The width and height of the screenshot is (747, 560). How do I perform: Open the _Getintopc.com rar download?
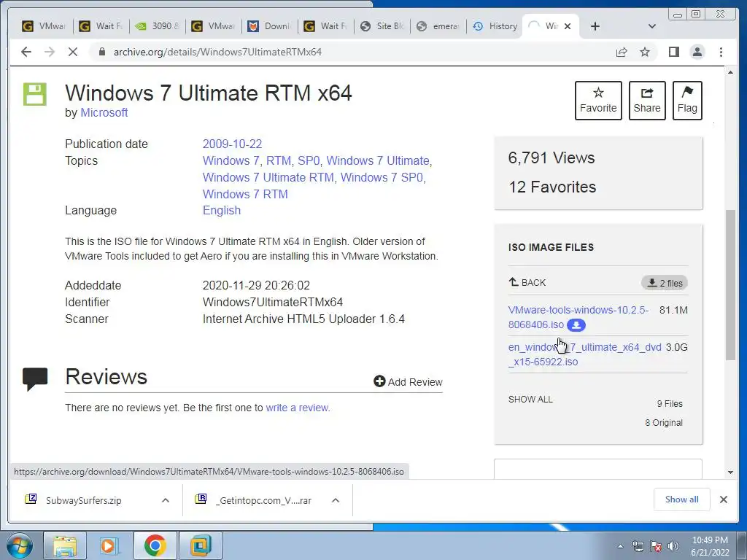262,500
